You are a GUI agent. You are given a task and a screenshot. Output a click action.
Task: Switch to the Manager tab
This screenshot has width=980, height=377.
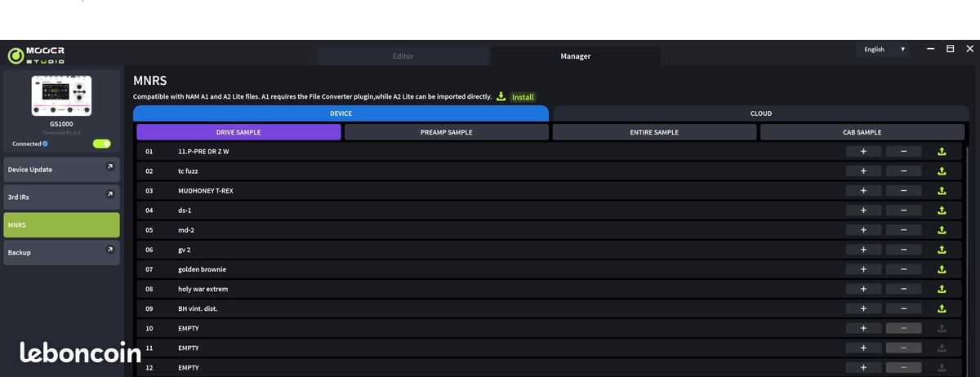[x=576, y=56]
